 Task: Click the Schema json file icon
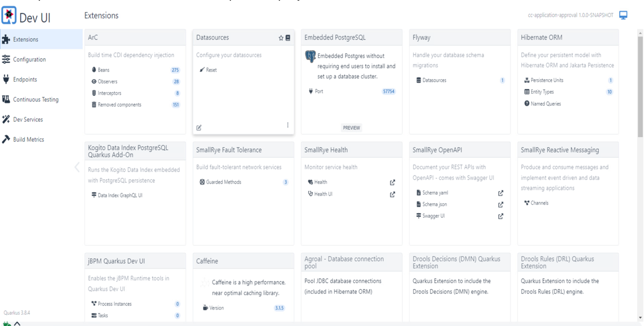(x=419, y=204)
